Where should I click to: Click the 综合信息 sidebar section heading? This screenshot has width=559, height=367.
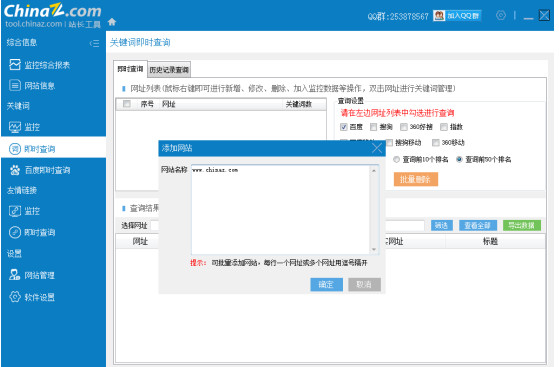coord(22,42)
